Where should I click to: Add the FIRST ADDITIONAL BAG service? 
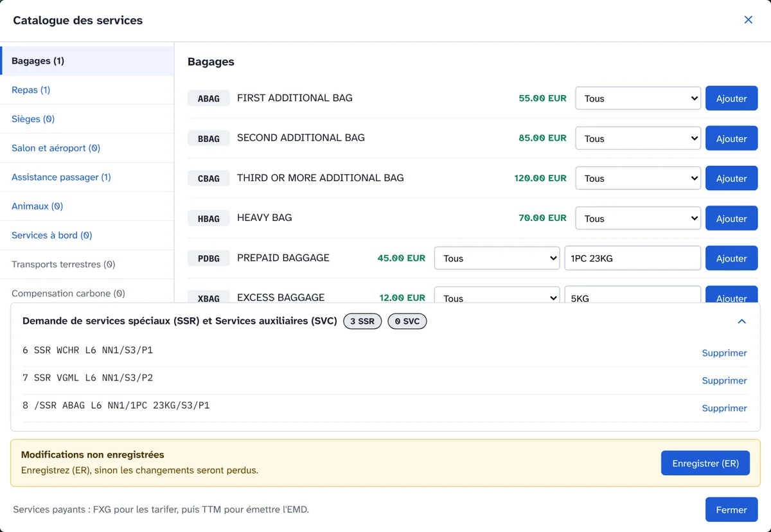pos(731,98)
